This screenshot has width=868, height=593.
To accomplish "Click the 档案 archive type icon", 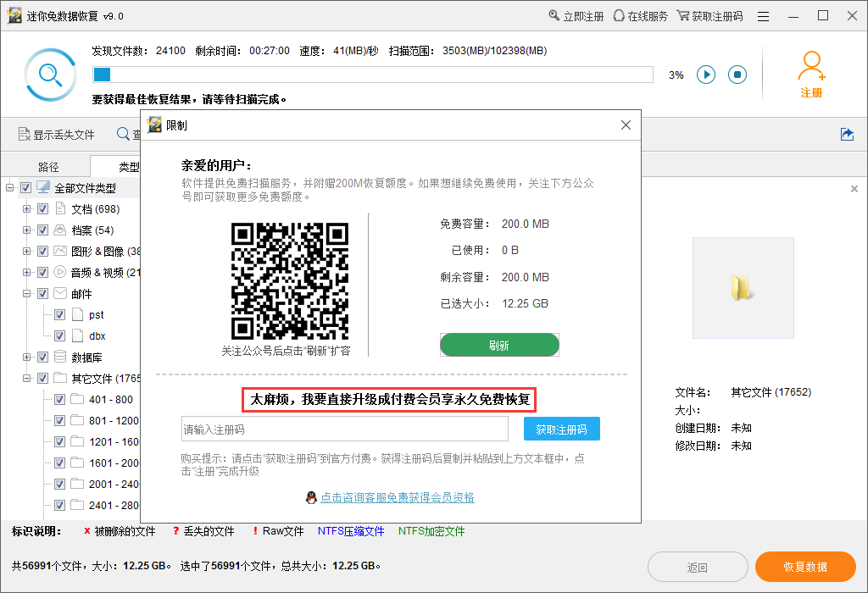I will tap(60, 230).
